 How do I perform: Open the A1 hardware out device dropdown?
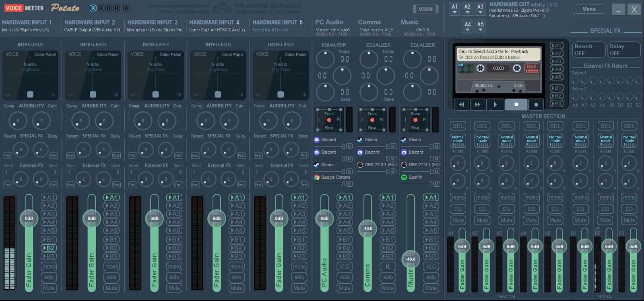click(454, 9)
